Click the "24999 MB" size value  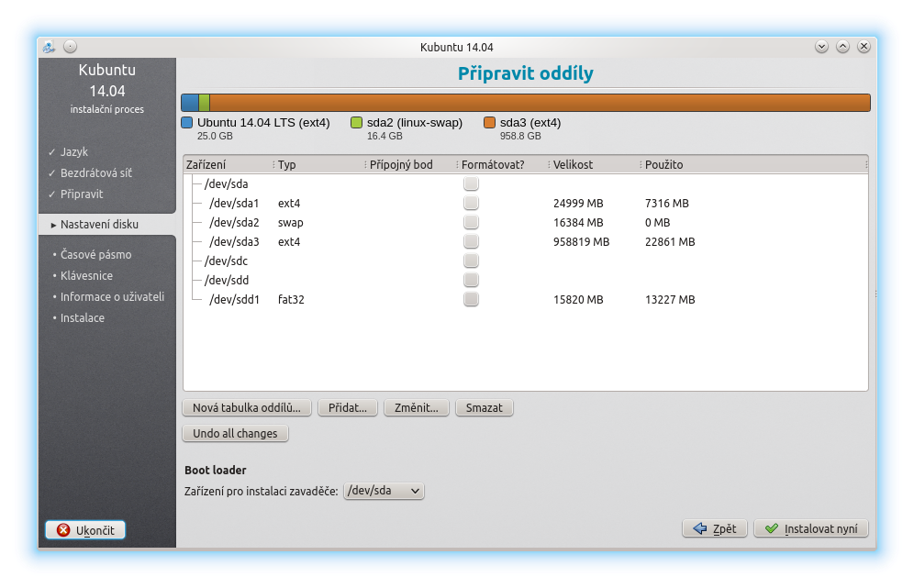(x=578, y=204)
